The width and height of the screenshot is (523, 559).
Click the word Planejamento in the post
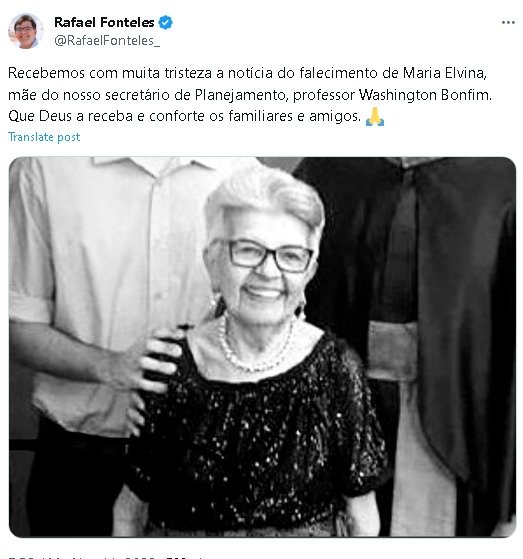[241, 95]
